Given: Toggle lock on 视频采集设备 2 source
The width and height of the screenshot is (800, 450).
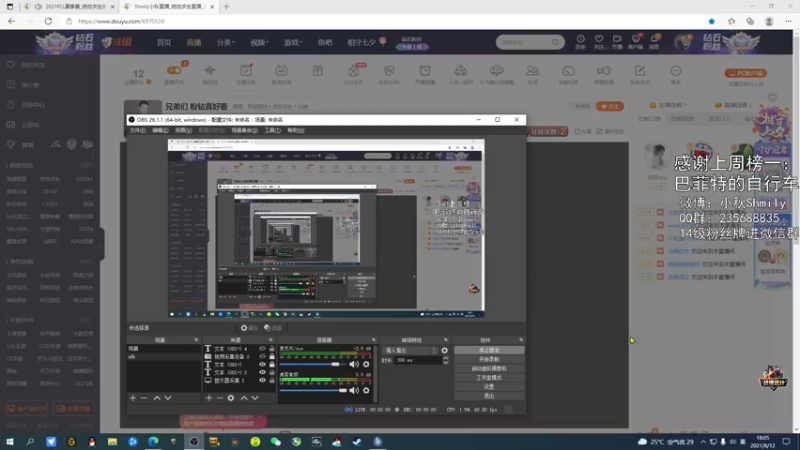Looking at the screenshot, I should pyautogui.click(x=271, y=357).
